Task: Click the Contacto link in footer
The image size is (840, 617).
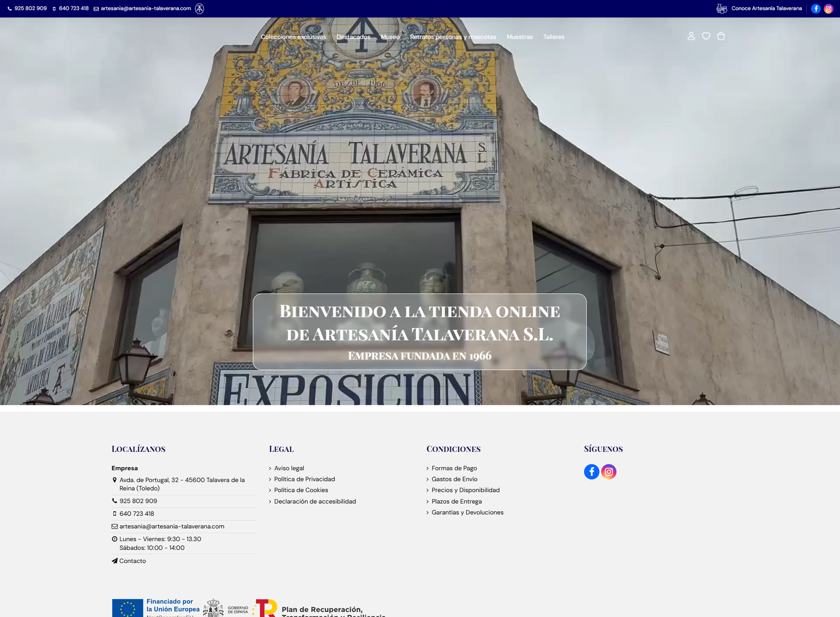Action: (133, 561)
